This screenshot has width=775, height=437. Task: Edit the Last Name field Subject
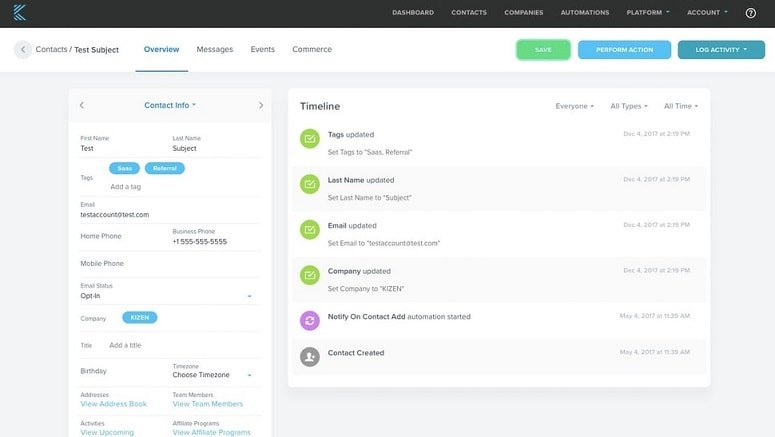[184, 148]
